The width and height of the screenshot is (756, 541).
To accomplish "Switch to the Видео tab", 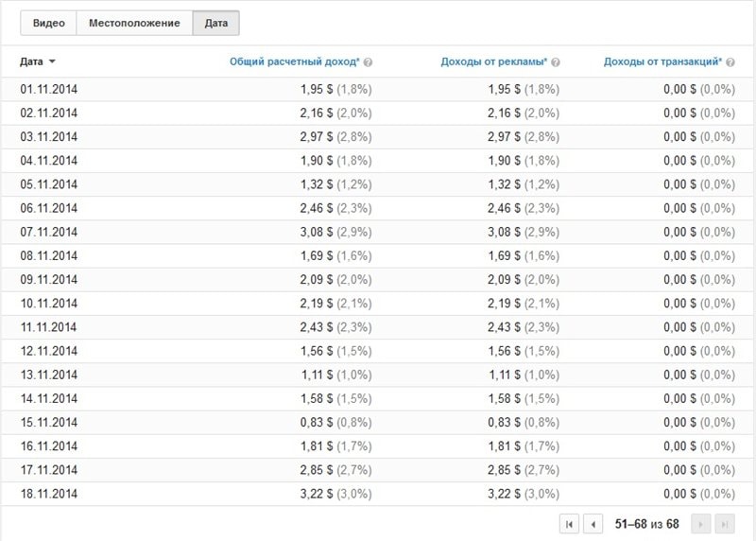I will [48, 23].
